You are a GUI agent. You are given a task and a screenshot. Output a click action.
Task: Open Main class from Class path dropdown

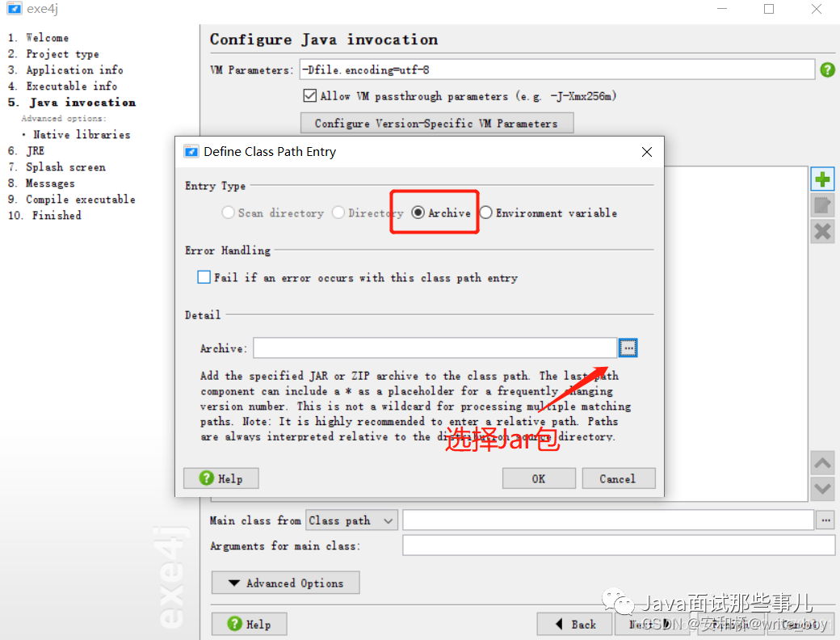[x=351, y=520]
